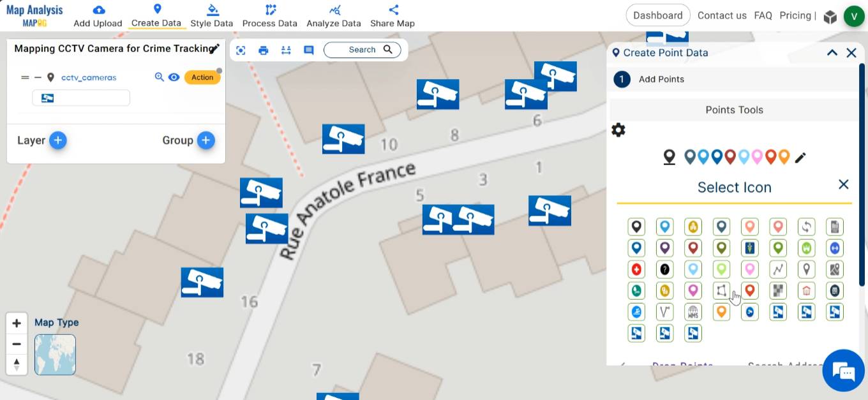Select the cctv_cameras layer name
868x400 pixels.
click(x=89, y=78)
